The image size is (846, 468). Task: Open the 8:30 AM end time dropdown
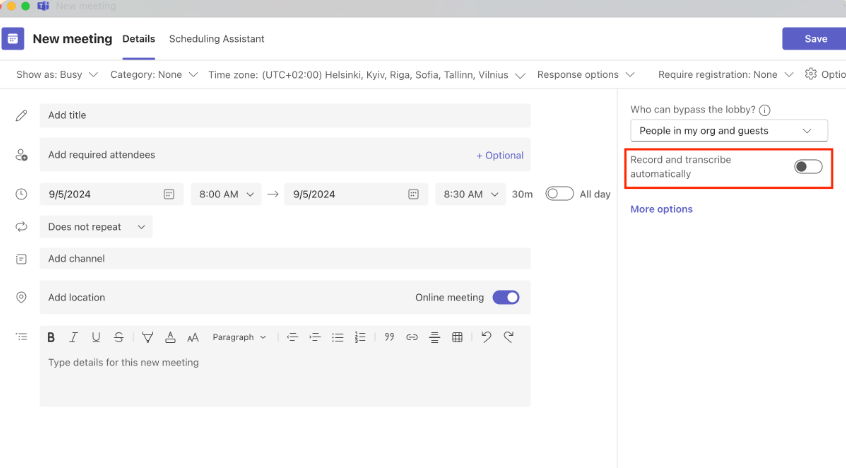click(x=470, y=194)
